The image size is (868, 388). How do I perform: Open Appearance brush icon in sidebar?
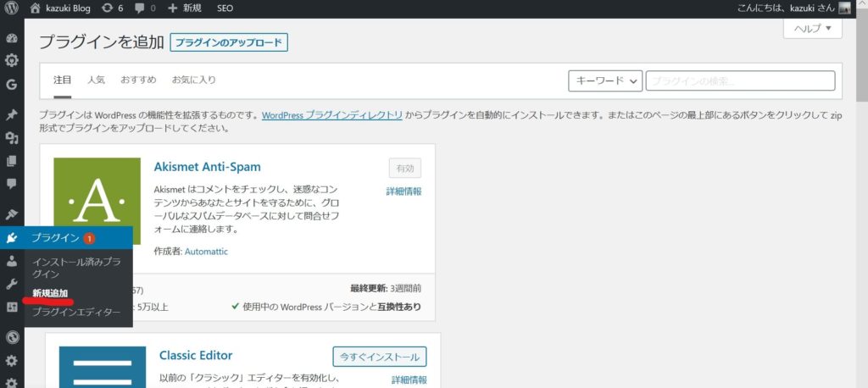click(12, 213)
